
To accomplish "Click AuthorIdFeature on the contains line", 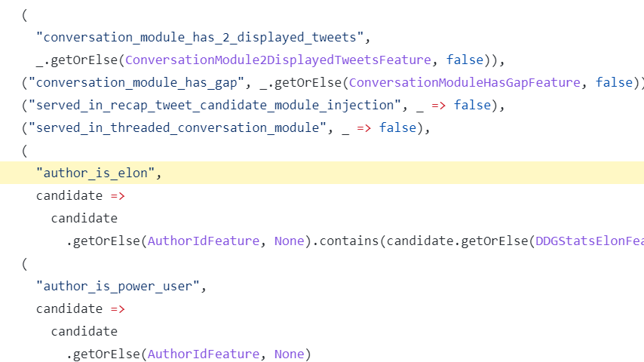I will (204, 241).
